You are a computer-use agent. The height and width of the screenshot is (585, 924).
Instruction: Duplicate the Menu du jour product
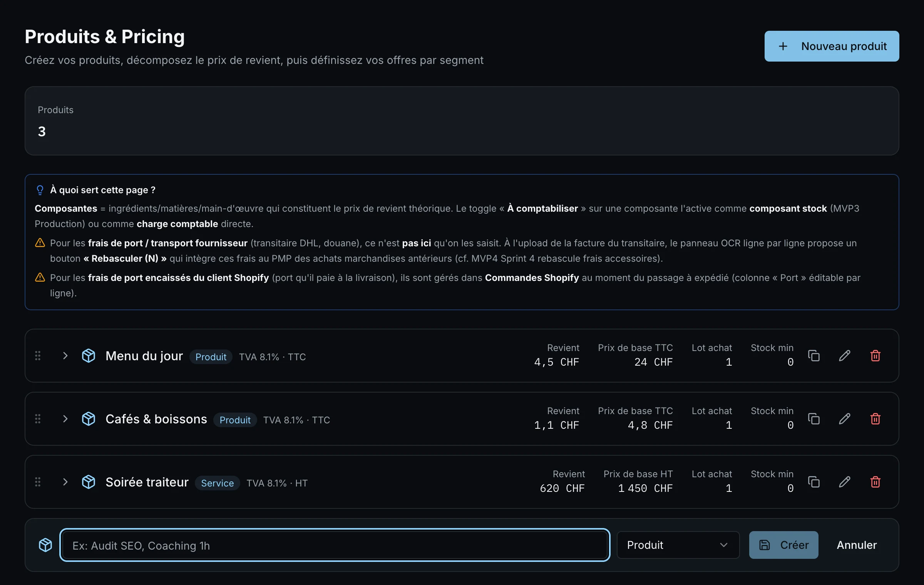coord(814,356)
